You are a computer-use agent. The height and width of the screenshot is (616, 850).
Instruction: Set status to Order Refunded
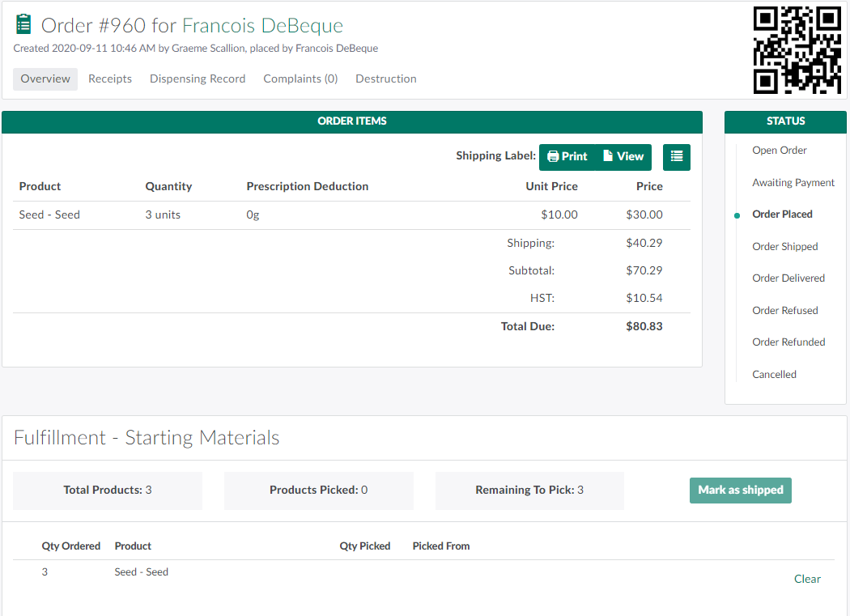(788, 342)
